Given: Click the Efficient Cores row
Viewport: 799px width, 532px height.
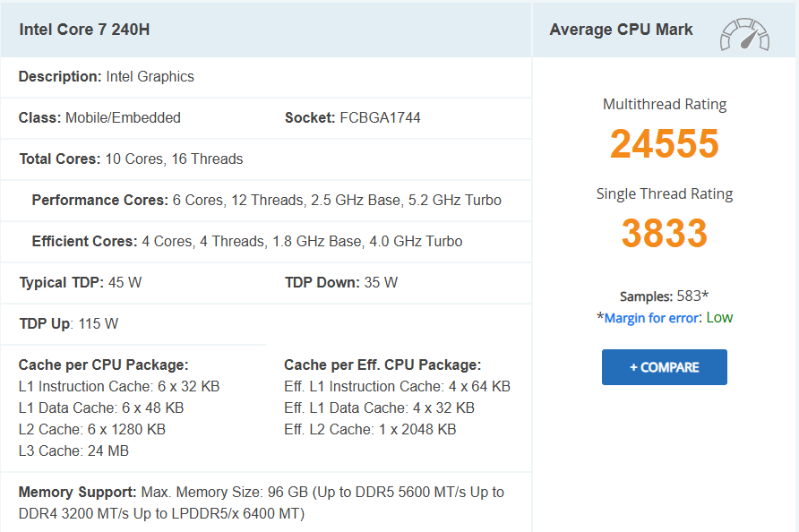Looking at the screenshot, I should tap(247, 242).
